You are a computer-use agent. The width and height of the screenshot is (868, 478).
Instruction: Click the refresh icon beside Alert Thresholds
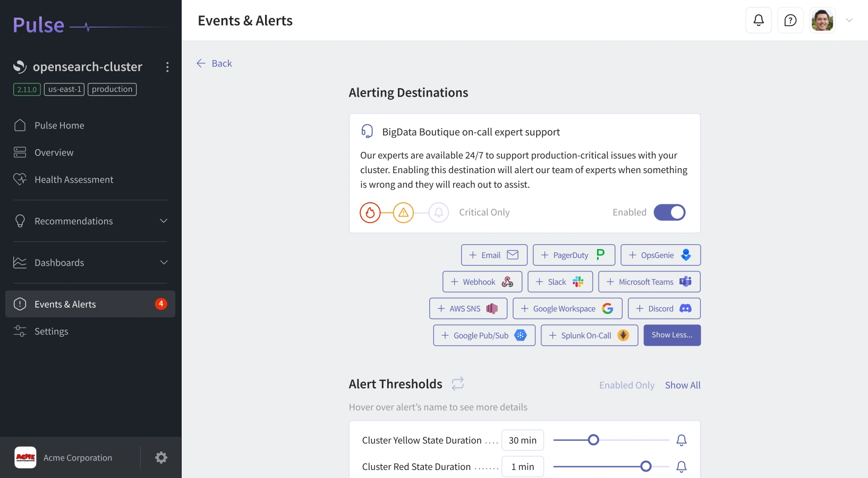pyautogui.click(x=458, y=383)
